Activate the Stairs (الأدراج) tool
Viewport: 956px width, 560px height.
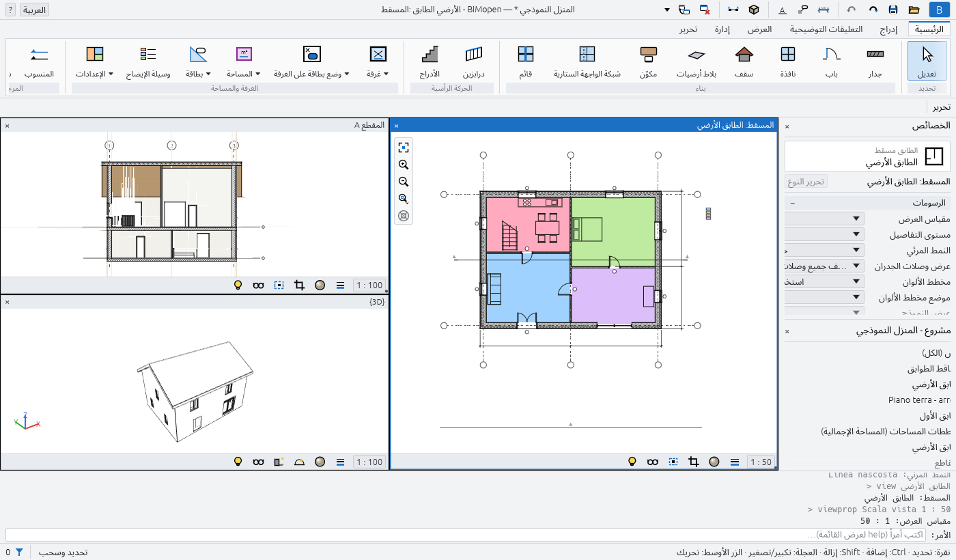(x=430, y=61)
